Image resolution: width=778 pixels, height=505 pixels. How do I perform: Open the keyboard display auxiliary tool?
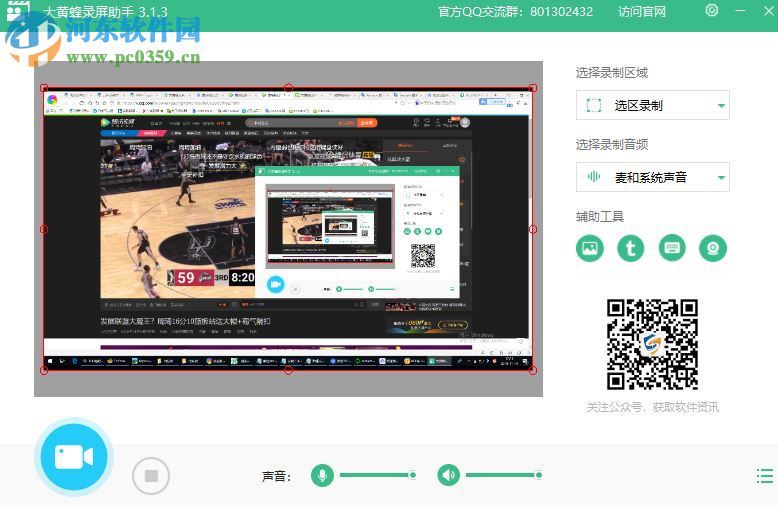(x=672, y=248)
